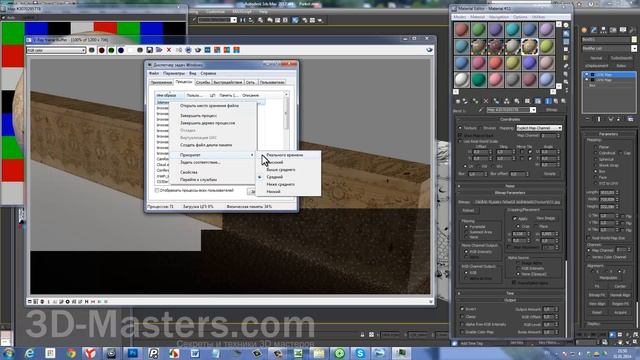The height and width of the screenshot is (360, 640).
Task: Open Navigation menu in Material Editor
Action: (499, 17)
